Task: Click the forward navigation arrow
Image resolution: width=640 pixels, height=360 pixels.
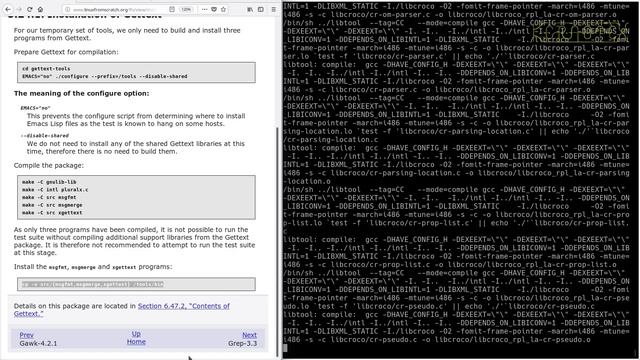Action: point(19,9)
